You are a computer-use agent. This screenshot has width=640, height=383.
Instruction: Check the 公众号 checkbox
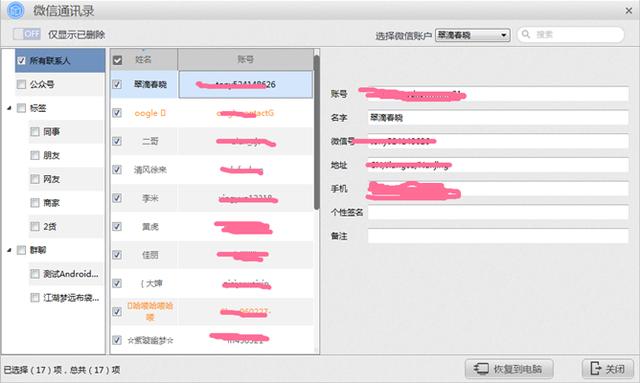[21, 85]
